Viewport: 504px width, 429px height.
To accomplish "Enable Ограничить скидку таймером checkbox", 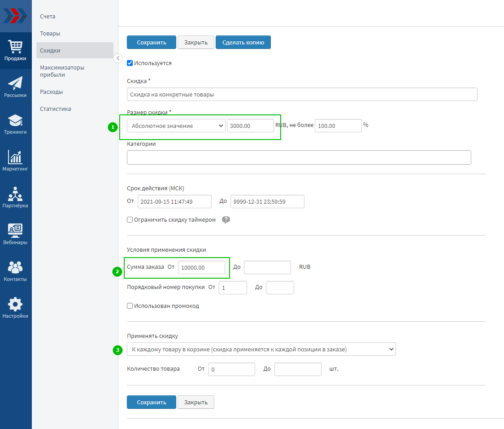I will coord(130,219).
